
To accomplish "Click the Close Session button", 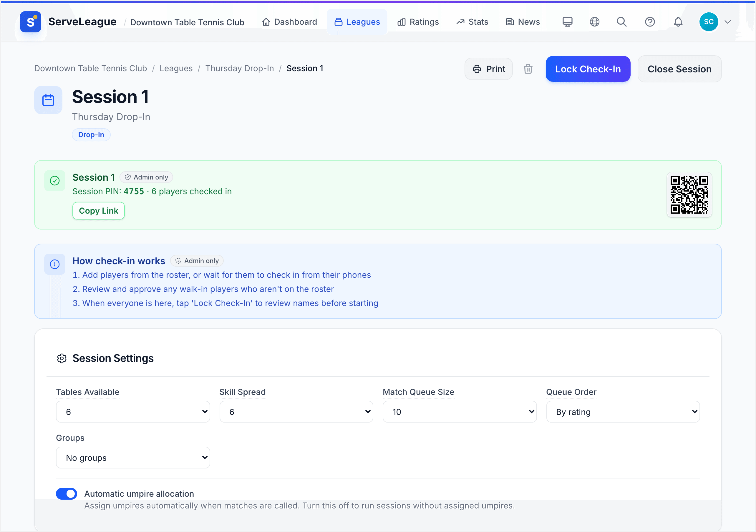I will [680, 69].
